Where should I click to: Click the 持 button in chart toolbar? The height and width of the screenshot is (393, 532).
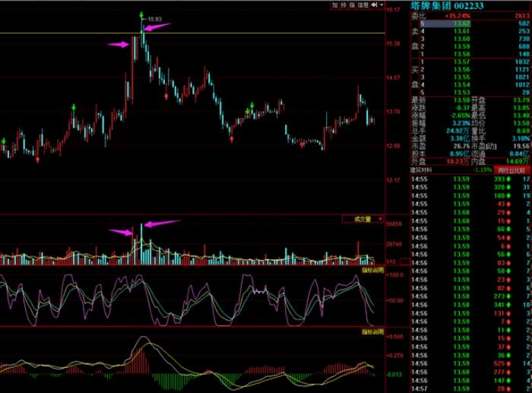344,5
